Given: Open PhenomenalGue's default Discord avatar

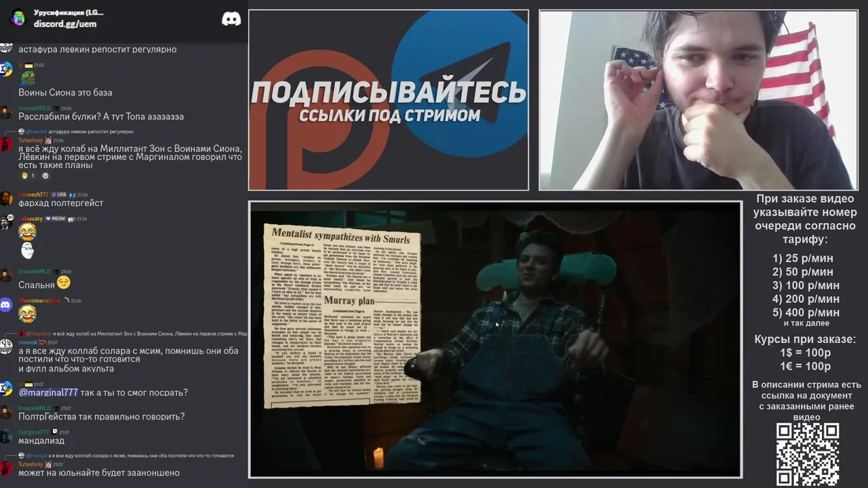Looking at the screenshot, I should point(6,306).
